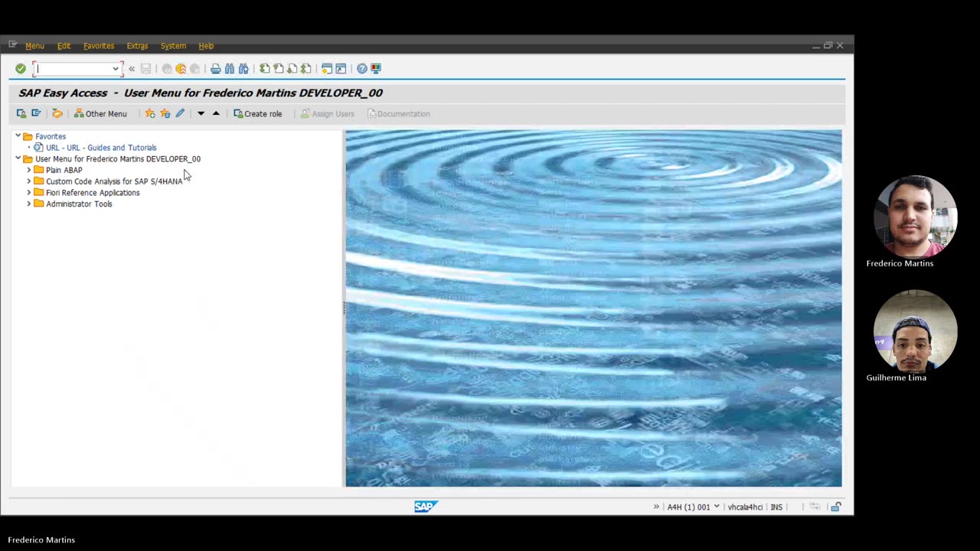Image resolution: width=980 pixels, height=551 pixels.
Task: Open the SAP Business Workplace icon
Action: (x=57, y=113)
